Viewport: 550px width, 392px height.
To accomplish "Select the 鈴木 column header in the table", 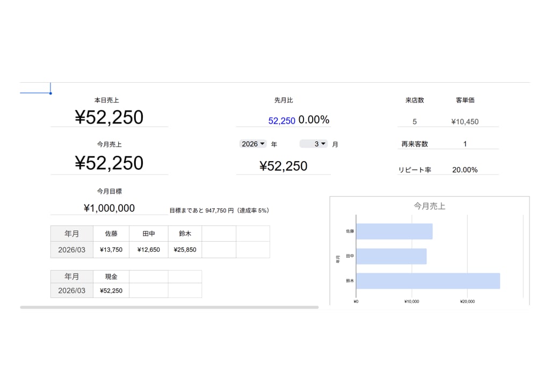I will click(x=185, y=234).
